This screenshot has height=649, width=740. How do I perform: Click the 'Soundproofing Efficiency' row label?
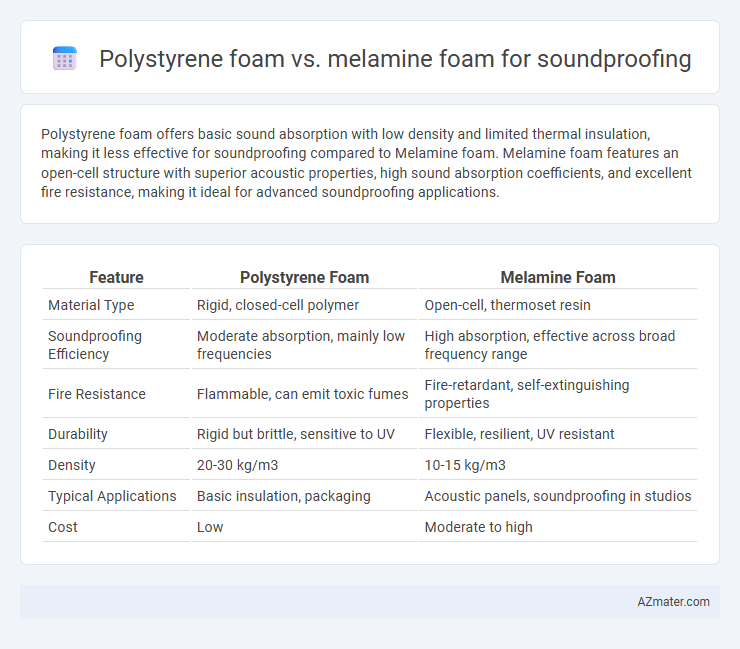coord(95,345)
